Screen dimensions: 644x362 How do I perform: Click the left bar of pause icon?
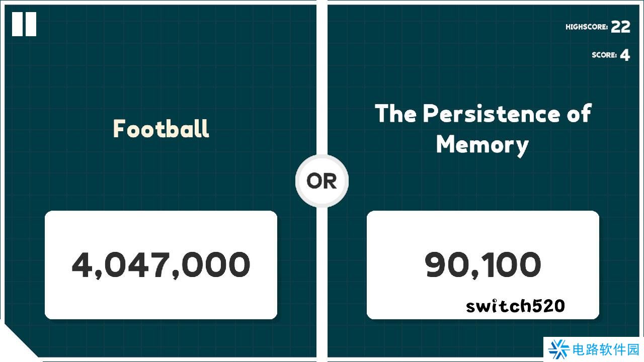pyautogui.click(x=18, y=24)
